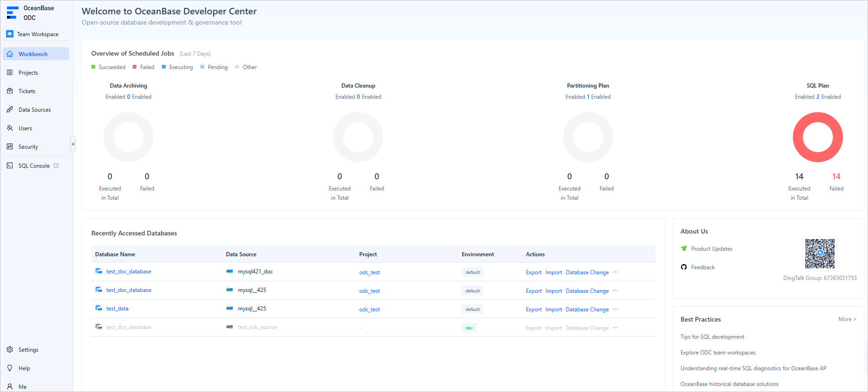Click the DingTalk QR code image
868x392 pixels.
(820, 253)
